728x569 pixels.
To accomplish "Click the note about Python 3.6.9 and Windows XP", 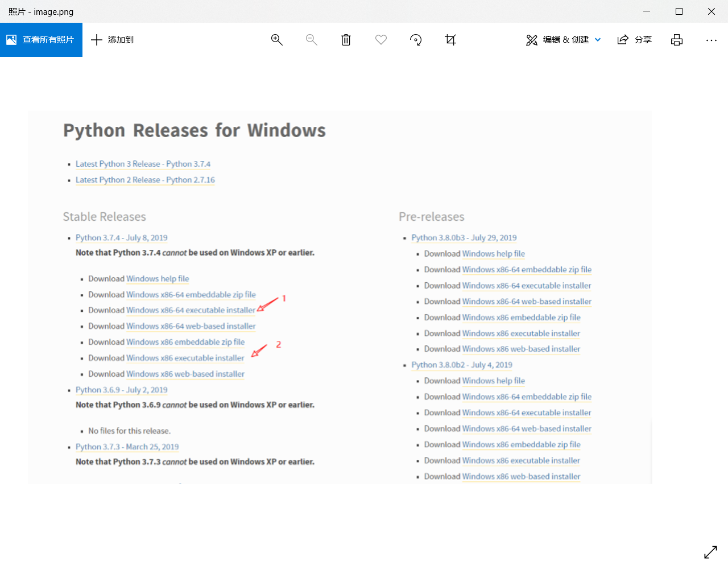I will [195, 405].
